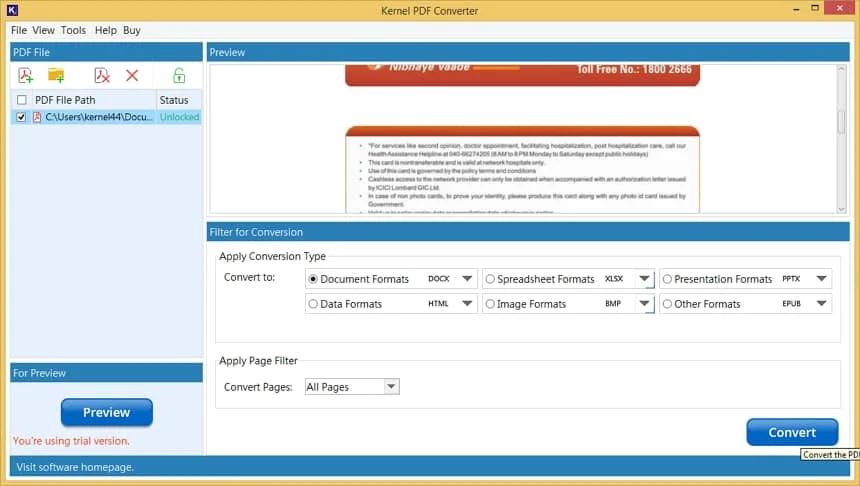Open the Tools menu

[x=73, y=30]
